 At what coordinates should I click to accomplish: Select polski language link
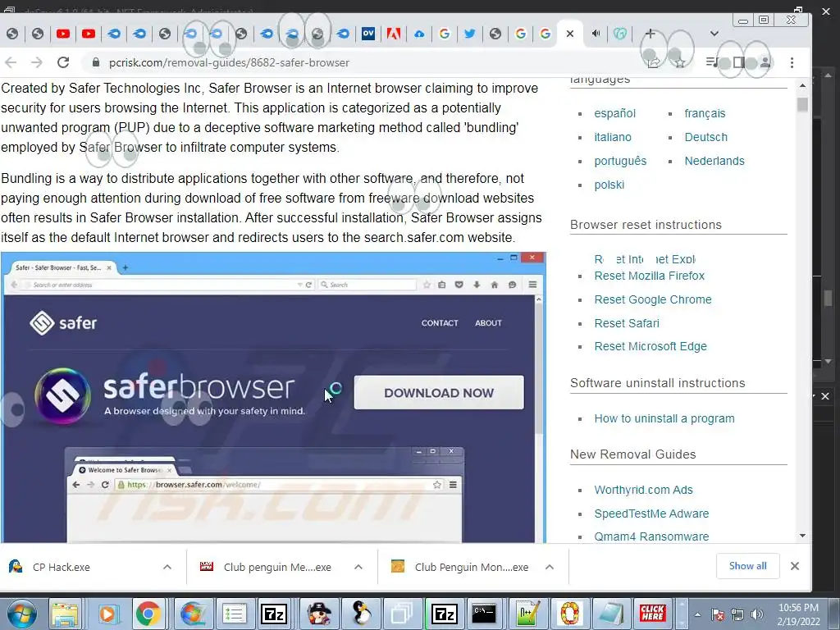(609, 185)
